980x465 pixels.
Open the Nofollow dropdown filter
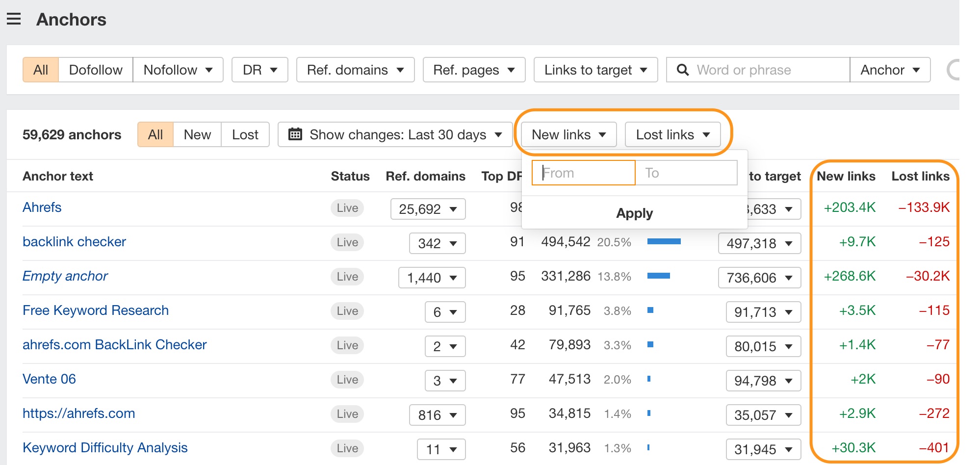click(178, 70)
